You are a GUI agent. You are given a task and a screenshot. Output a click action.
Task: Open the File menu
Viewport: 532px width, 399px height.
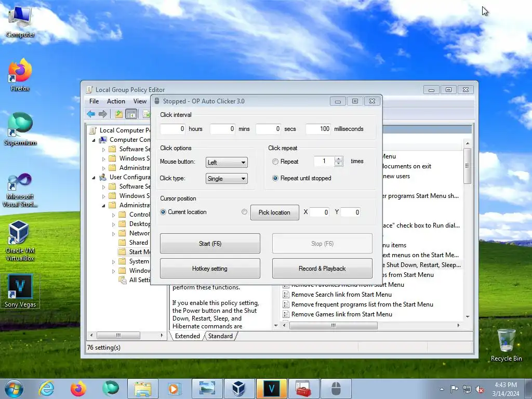point(94,101)
